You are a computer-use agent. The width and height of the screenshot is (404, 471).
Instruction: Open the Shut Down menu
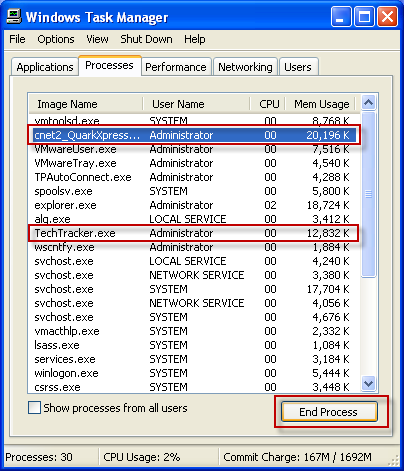(146, 39)
